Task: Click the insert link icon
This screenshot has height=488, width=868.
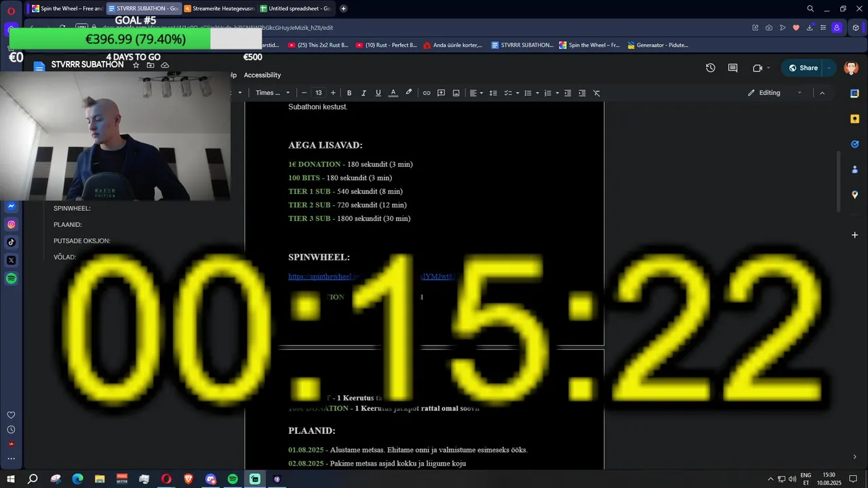Action: point(427,93)
